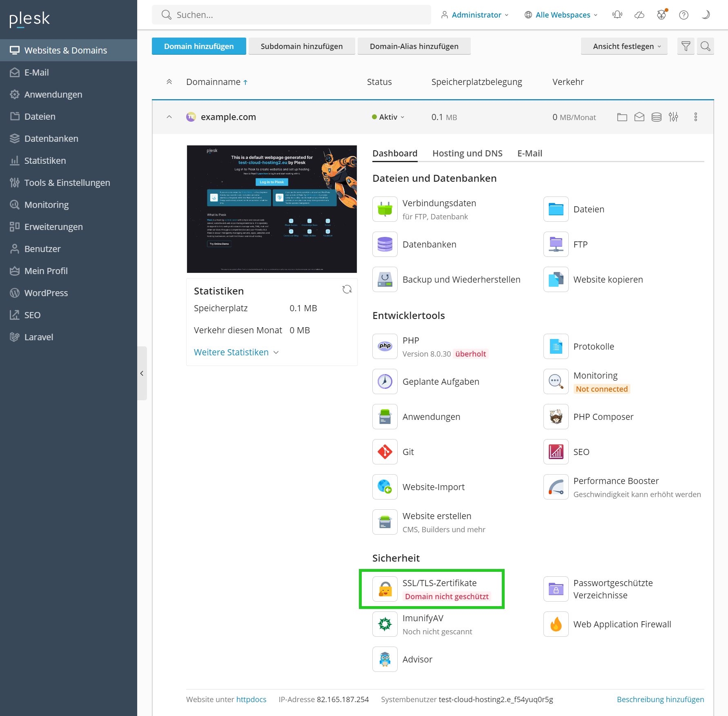
Task: Open three-dot menu for example.com
Action: 696,117
